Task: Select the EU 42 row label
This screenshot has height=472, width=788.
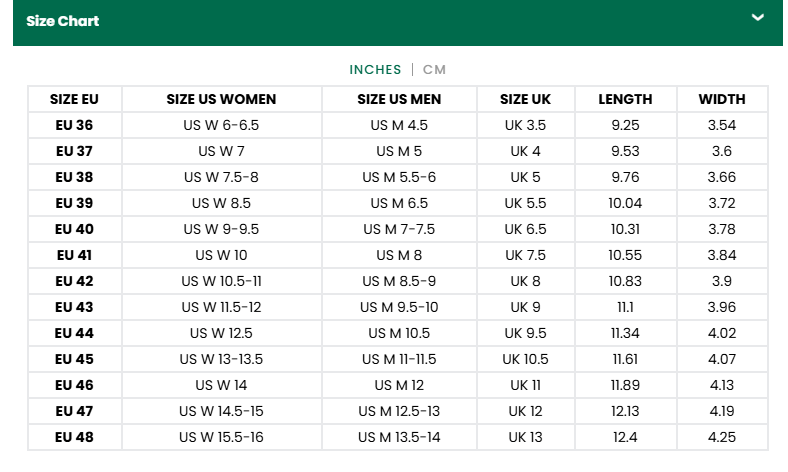Action: pos(74,281)
